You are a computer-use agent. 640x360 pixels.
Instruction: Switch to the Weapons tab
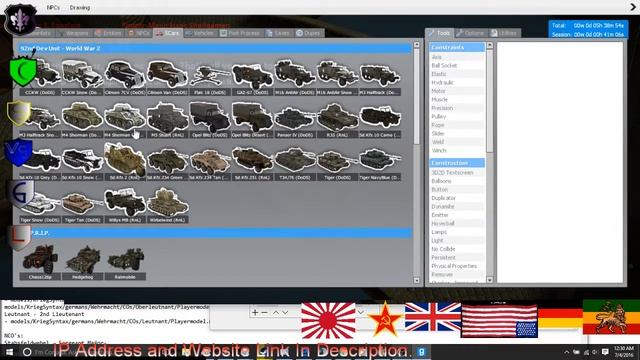click(x=74, y=33)
